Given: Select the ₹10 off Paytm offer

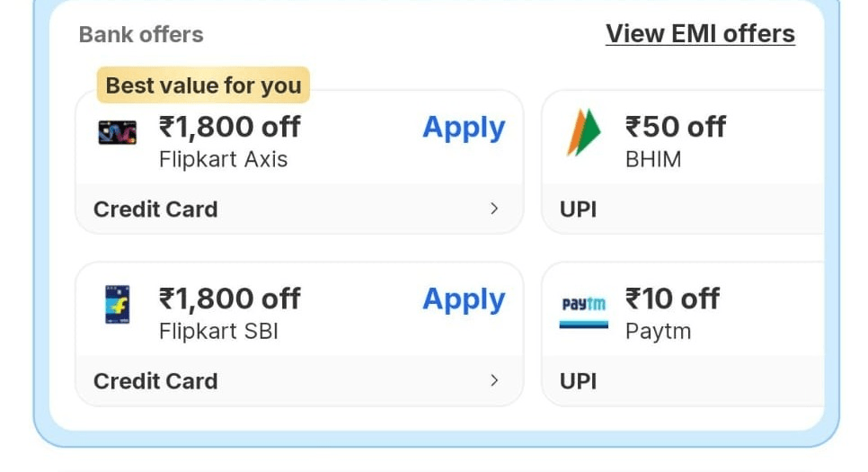Looking at the screenshot, I should pyautogui.click(x=672, y=298).
